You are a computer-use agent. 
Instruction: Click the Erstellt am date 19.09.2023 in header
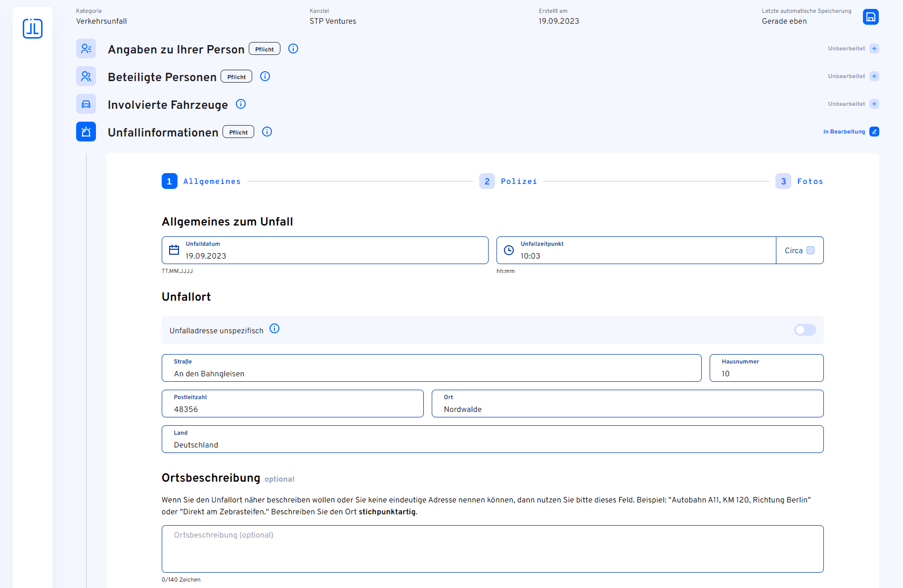tap(559, 21)
